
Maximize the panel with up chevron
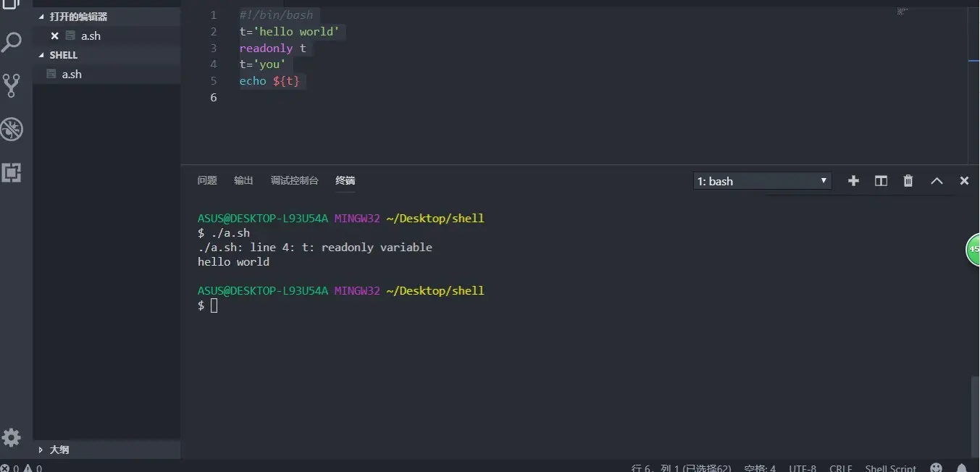tap(937, 181)
